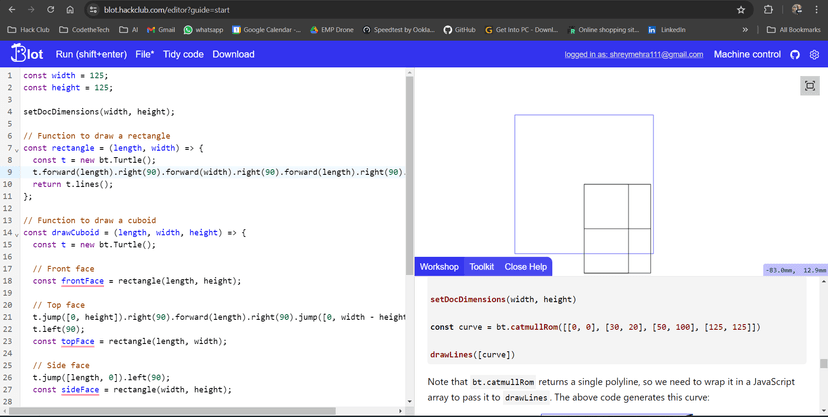Fold the drawCuboid function at line 14
This screenshot has height=417, width=828.
pos(17,233)
